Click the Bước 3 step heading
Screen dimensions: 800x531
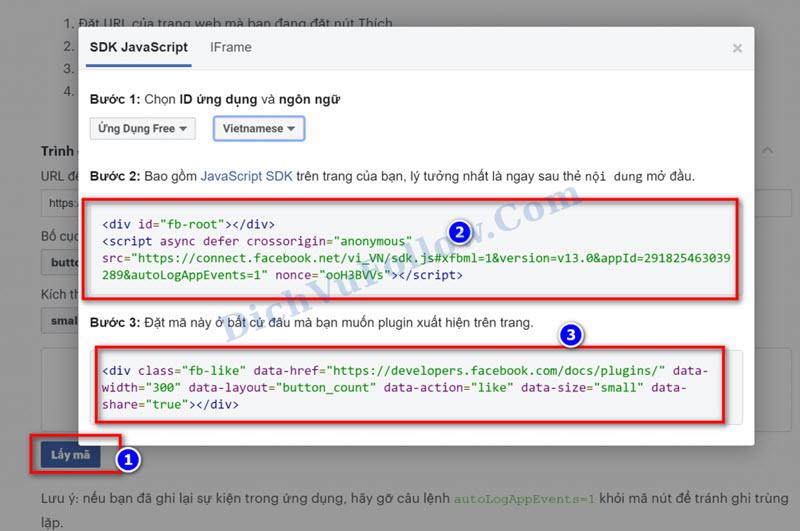(116, 323)
